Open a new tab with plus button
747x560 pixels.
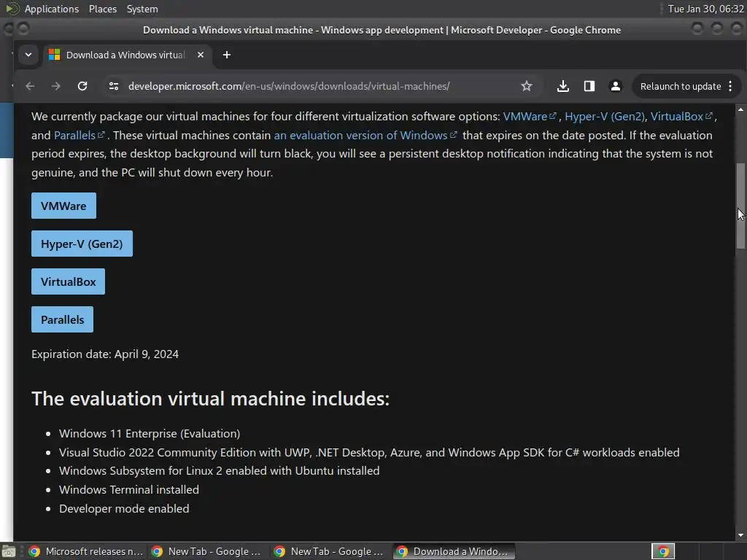coord(227,55)
